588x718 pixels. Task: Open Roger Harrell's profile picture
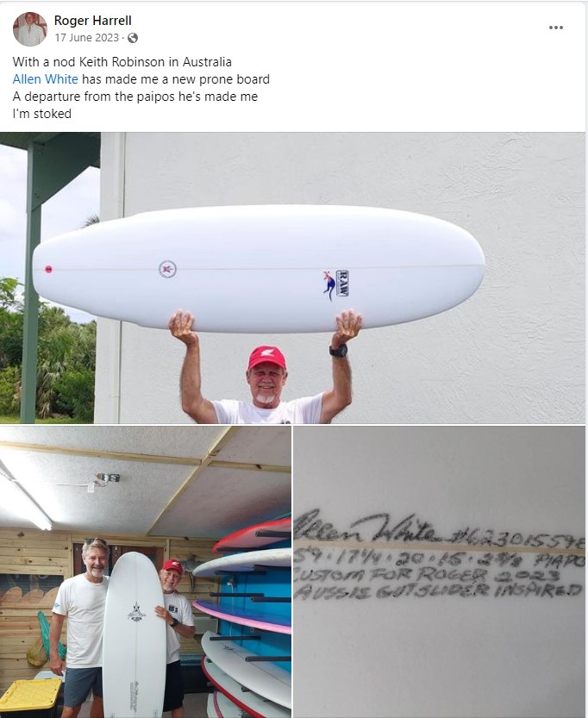(30, 29)
